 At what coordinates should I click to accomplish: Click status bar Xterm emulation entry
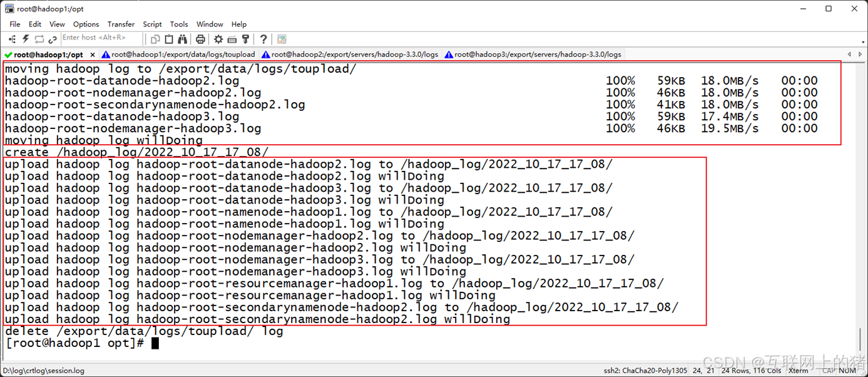click(799, 370)
